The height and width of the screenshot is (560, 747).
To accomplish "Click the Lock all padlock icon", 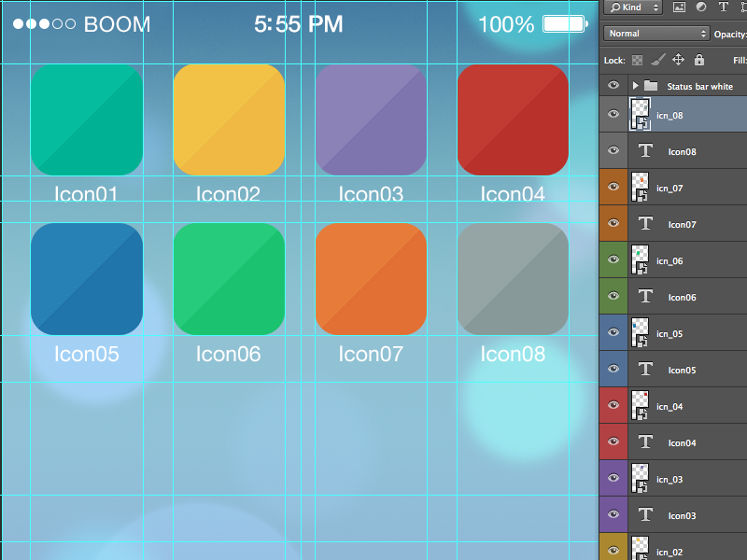I will pyautogui.click(x=698, y=60).
